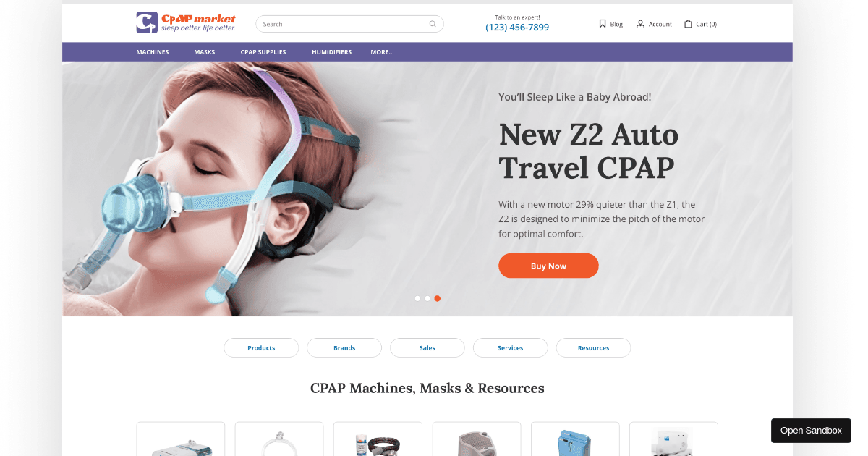Expand the MORE.. navigation menu
Screen dimensions: 868x456
click(x=381, y=52)
